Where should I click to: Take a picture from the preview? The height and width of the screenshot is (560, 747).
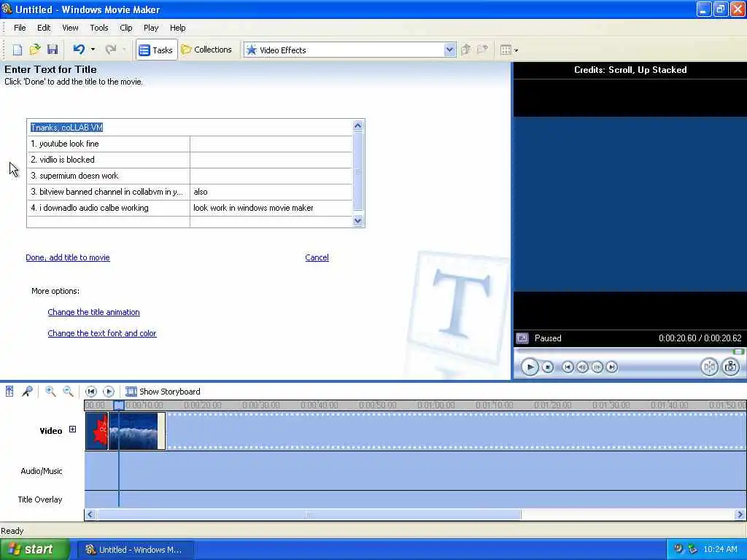point(730,367)
